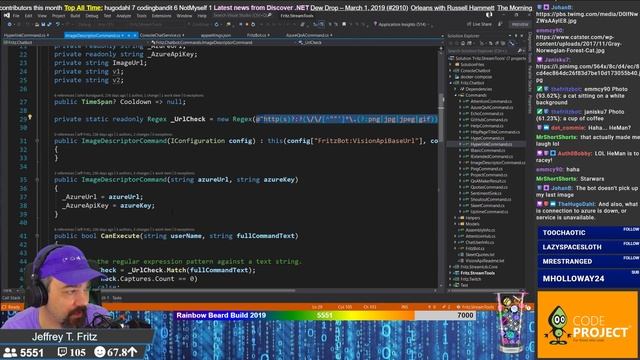Open the Tools menu
The width and height of the screenshot is (640, 360).
click(141, 16)
